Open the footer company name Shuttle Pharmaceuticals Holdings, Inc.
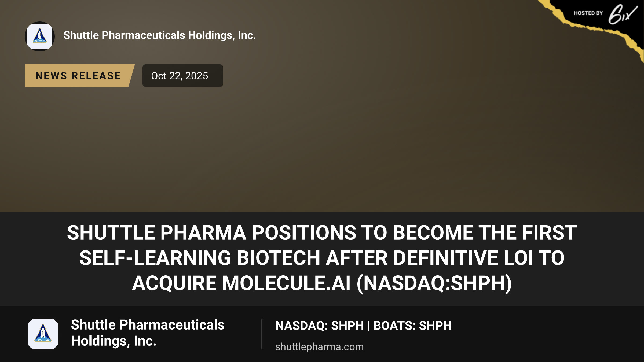Screen dimensions: 644x362 point(148,333)
